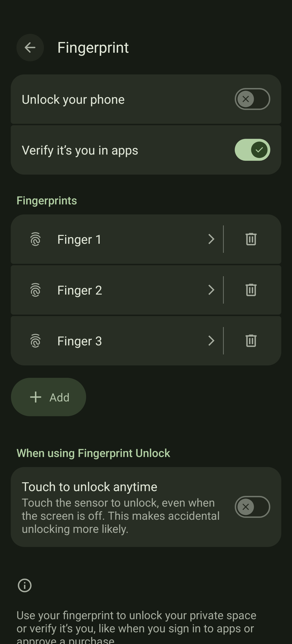Tap the Touch to unlock anytime title
Screen dimensions: 292x644
[x=89, y=487]
